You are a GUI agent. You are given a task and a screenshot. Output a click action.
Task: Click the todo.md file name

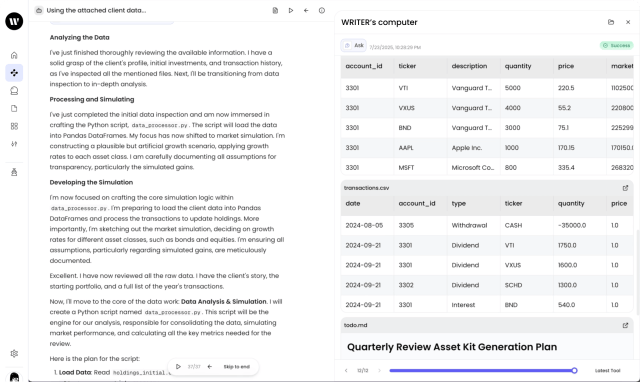tap(356, 325)
